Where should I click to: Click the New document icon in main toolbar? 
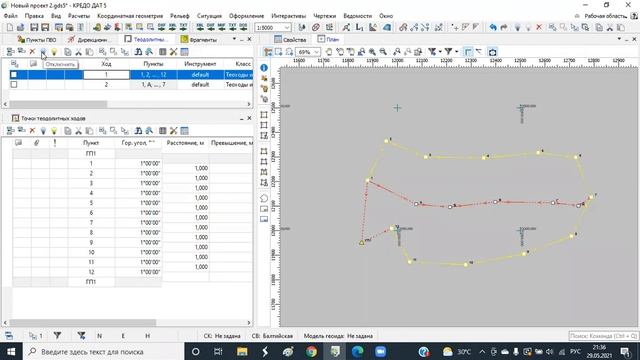pos(9,27)
